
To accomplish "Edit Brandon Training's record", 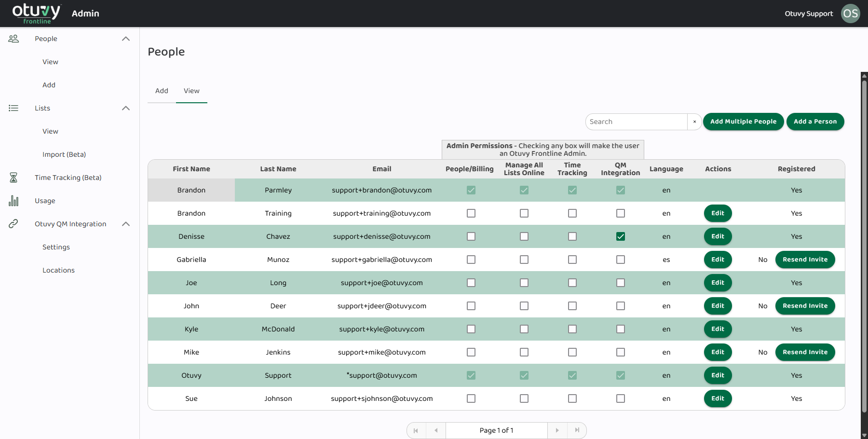I will pos(718,213).
